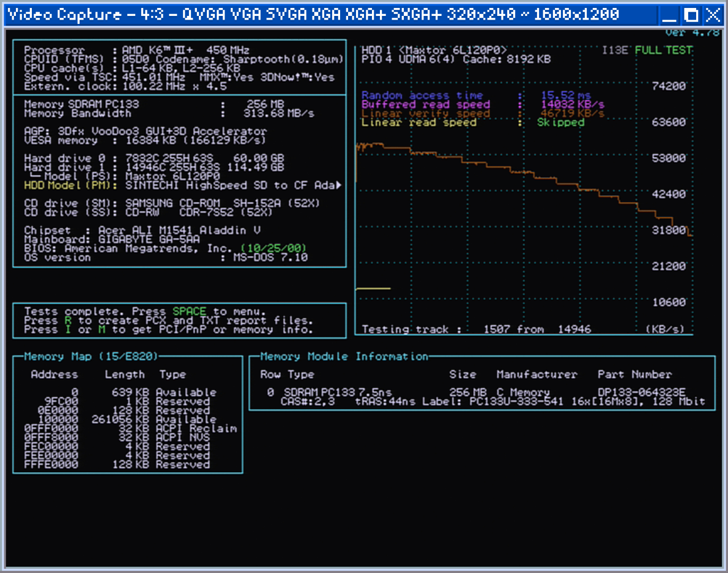Click the 'Memory SDRAM PC133' line

point(154,105)
